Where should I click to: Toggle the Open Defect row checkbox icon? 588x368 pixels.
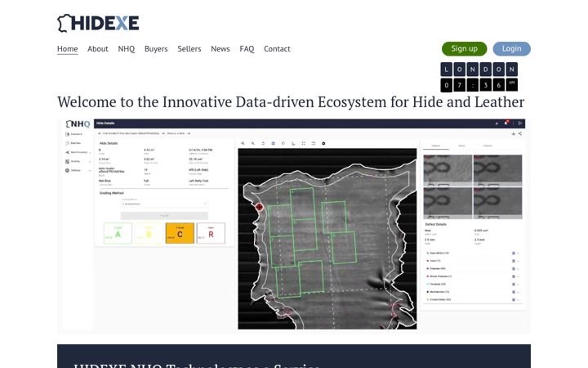[514, 253]
